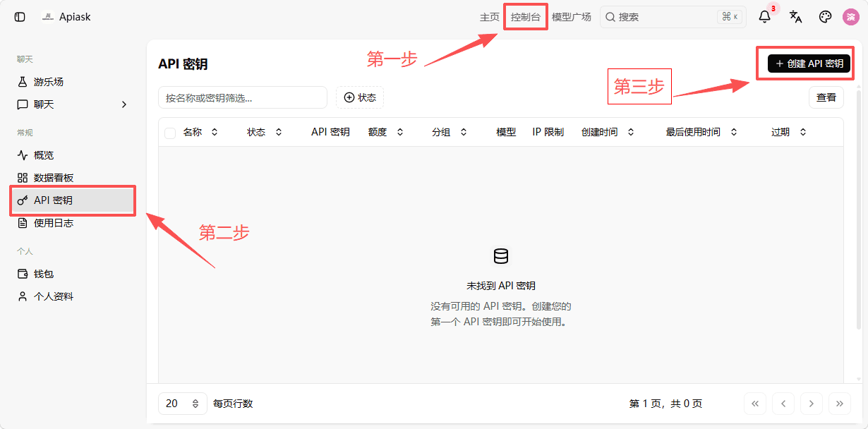Viewport: 868px width, 429px height.
Task: Sort by the 过期 column
Action: (789, 132)
